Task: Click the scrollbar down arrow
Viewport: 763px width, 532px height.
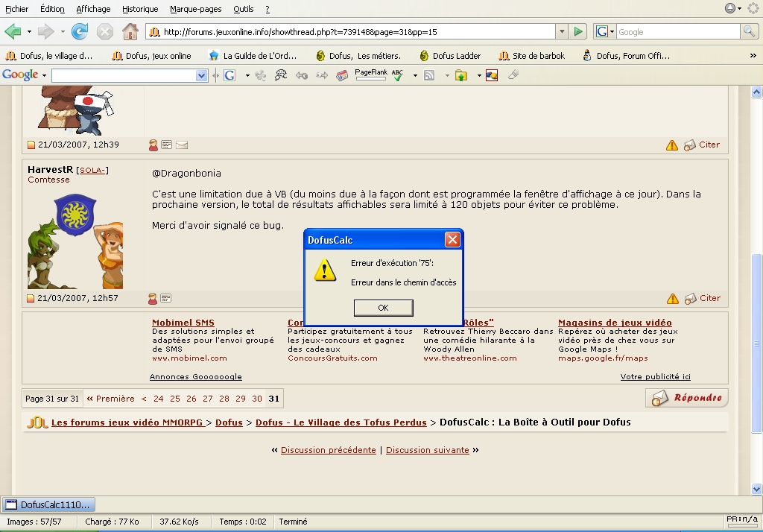Action: (756, 490)
